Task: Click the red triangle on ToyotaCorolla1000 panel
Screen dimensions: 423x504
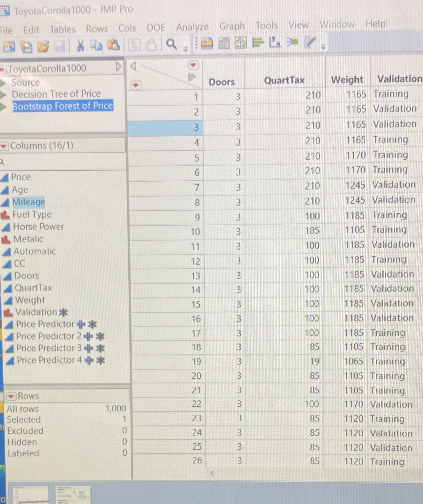Action: pyautogui.click(x=3, y=68)
